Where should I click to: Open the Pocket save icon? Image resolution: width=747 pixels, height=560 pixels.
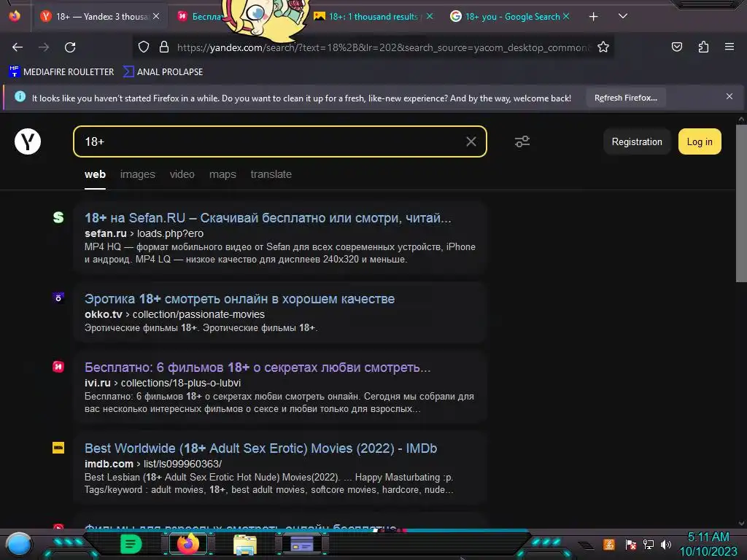coord(676,47)
